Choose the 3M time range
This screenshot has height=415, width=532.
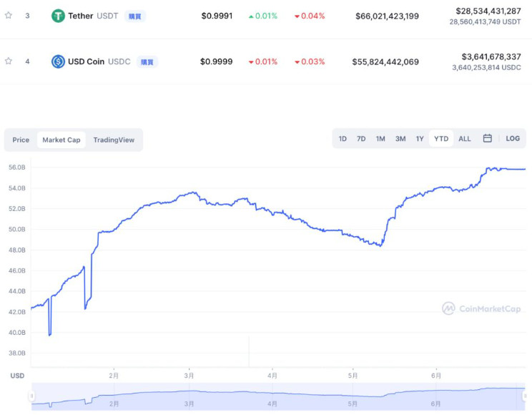point(400,139)
